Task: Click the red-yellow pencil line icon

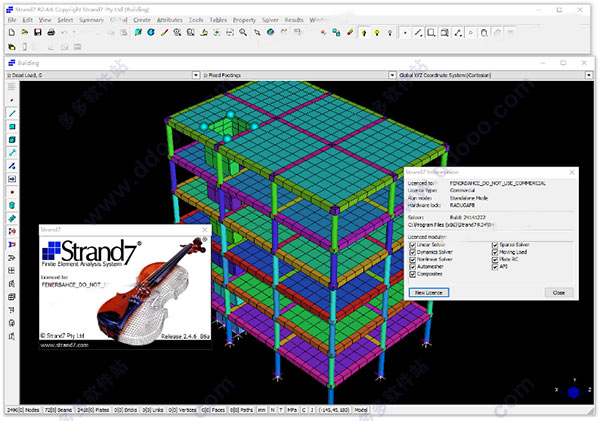Action: coord(164,33)
